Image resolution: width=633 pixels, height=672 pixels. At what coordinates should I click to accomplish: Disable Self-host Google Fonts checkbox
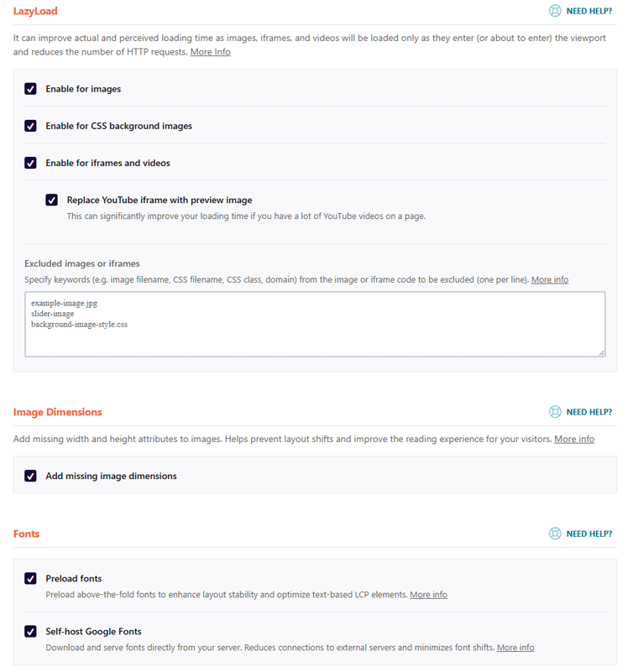30,631
